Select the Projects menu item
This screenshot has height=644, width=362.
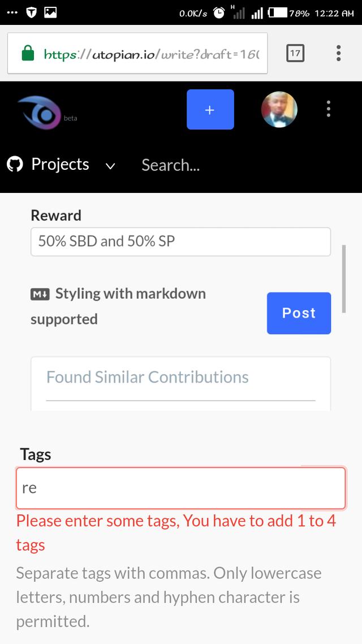point(60,165)
